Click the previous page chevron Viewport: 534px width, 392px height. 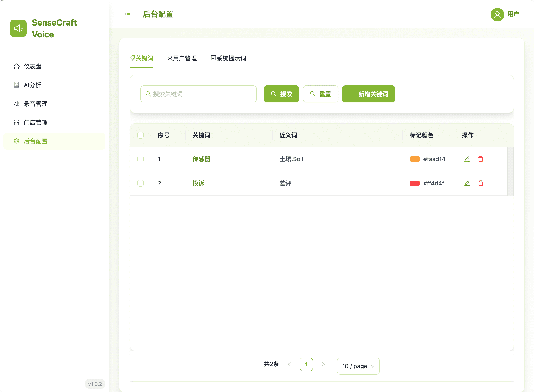[289, 365]
